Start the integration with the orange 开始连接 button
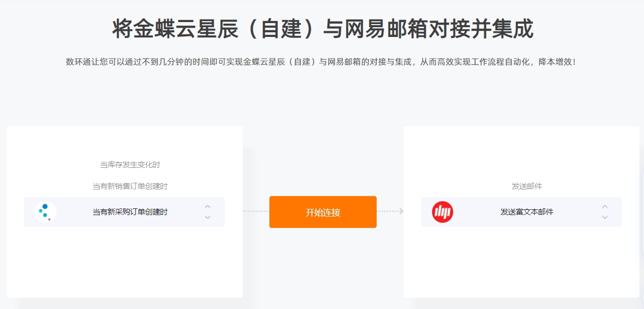This screenshot has width=644, height=309. click(323, 212)
